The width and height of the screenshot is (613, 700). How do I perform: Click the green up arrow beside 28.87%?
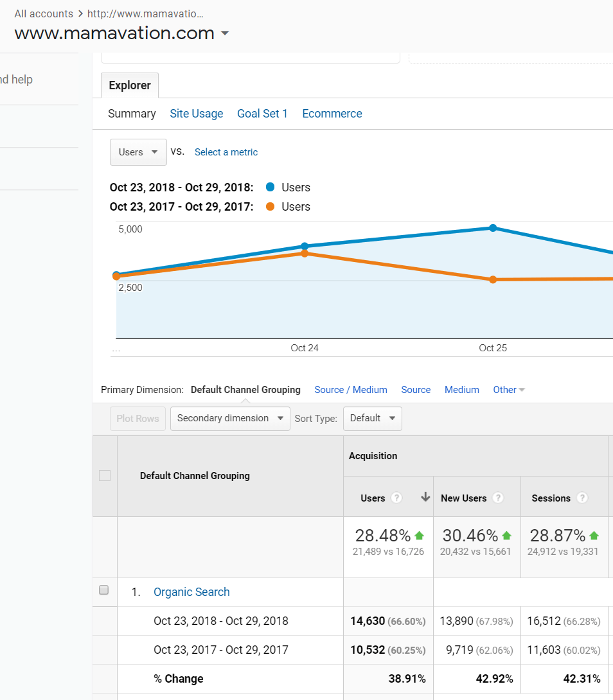594,535
